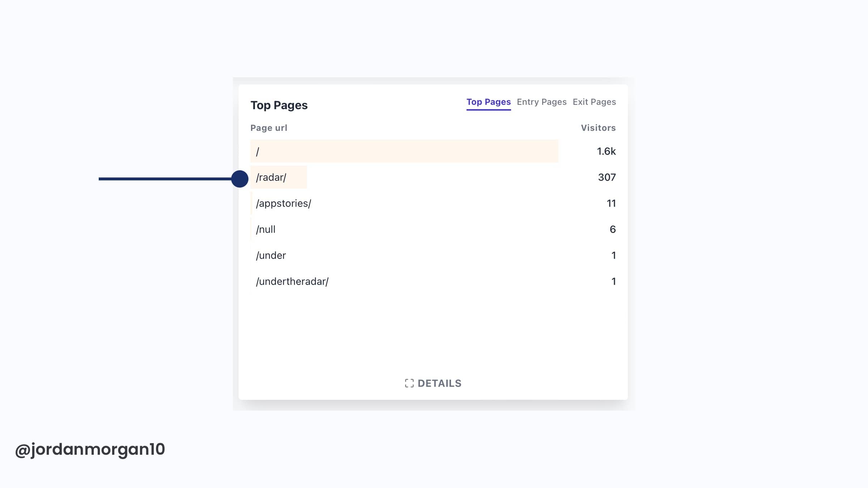Click the Page url column header
The width and height of the screenshot is (868, 488).
coord(269,128)
